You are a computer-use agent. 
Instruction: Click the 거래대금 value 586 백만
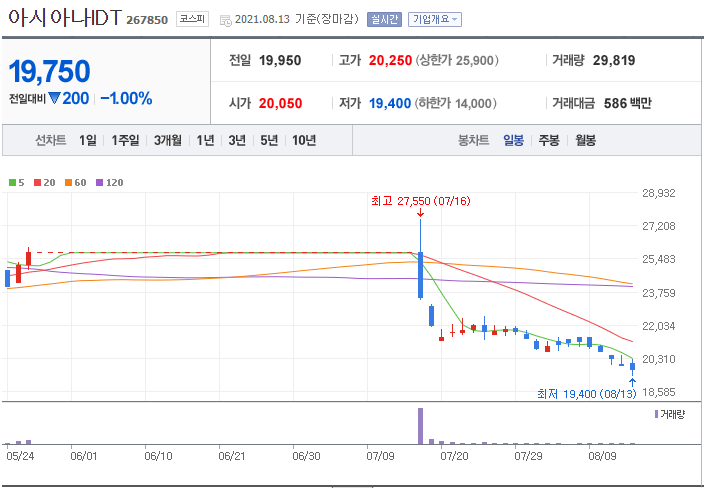(628, 104)
